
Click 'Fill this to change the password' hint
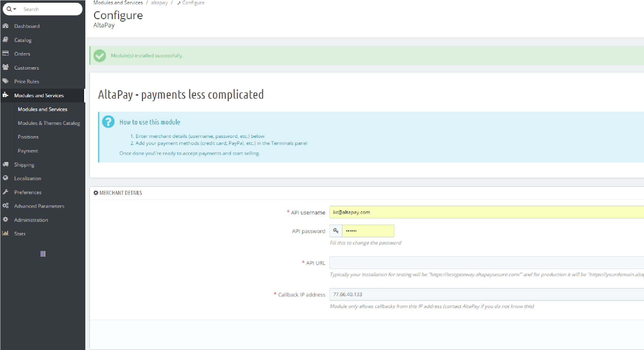pos(365,243)
